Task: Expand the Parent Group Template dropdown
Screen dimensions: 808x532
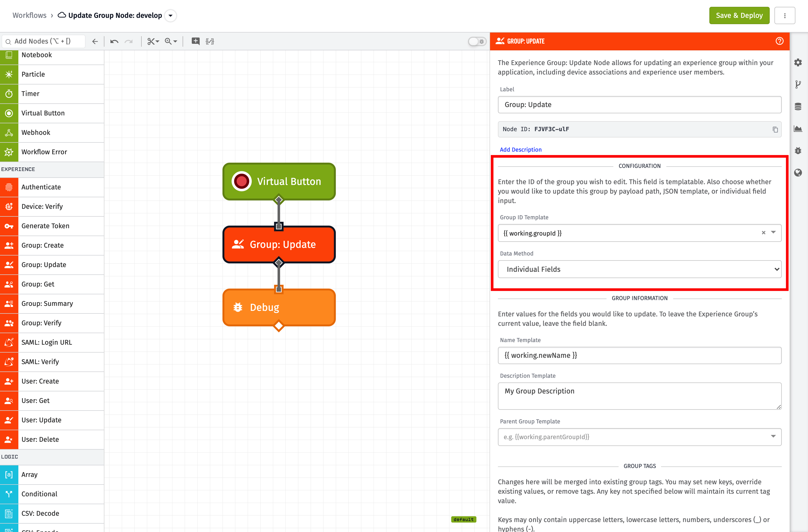Action: 773,436
